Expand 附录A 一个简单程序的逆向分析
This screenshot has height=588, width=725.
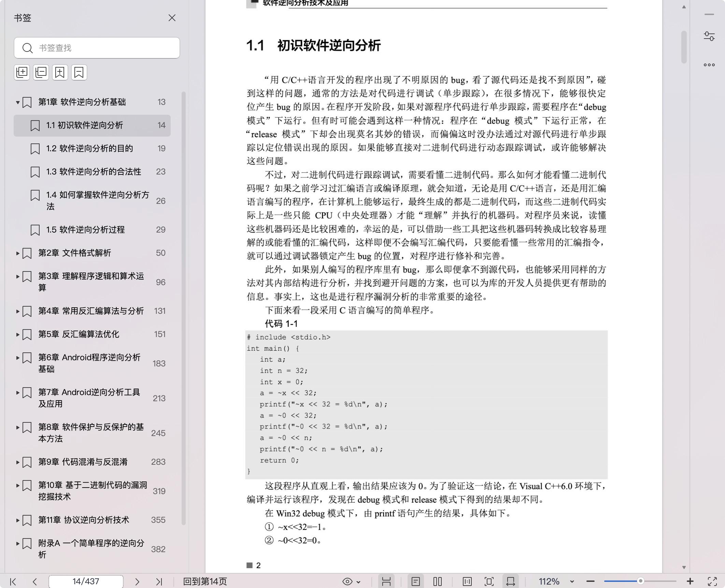(17, 543)
